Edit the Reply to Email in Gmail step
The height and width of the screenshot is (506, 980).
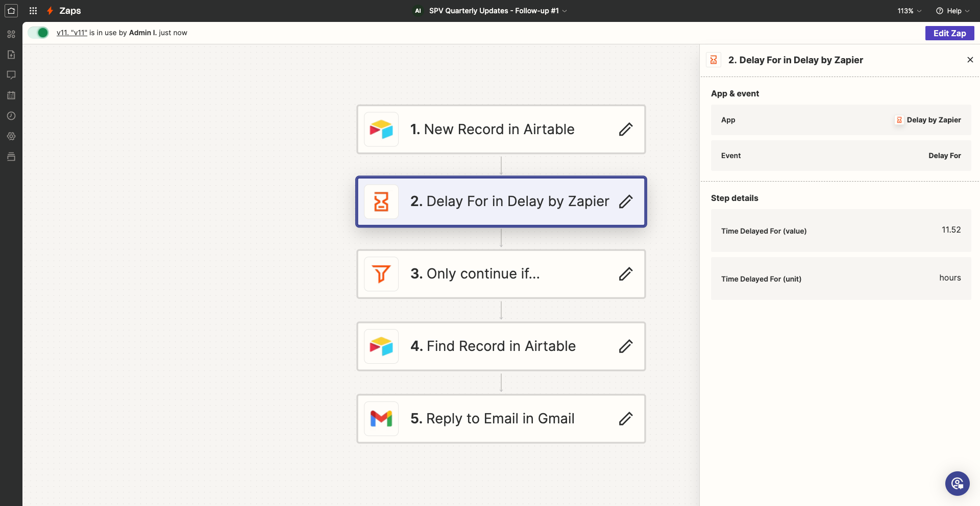click(x=626, y=419)
